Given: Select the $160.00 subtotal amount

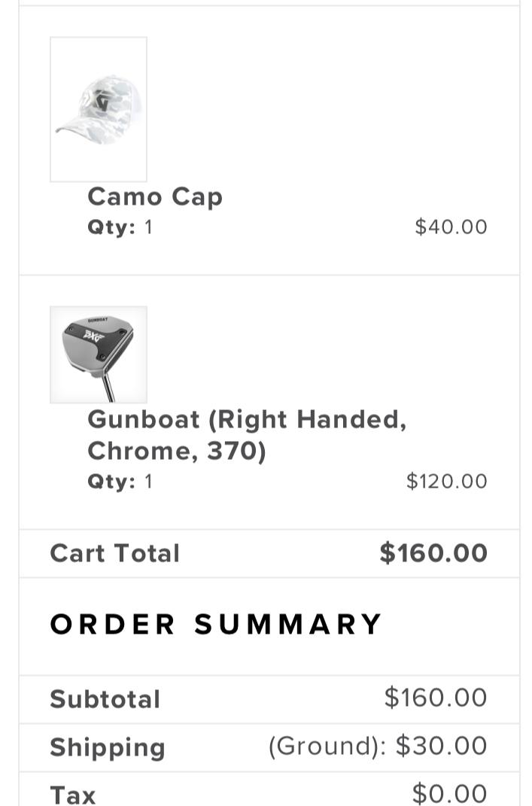Looking at the screenshot, I should pyautogui.click(x=436, y=698).
